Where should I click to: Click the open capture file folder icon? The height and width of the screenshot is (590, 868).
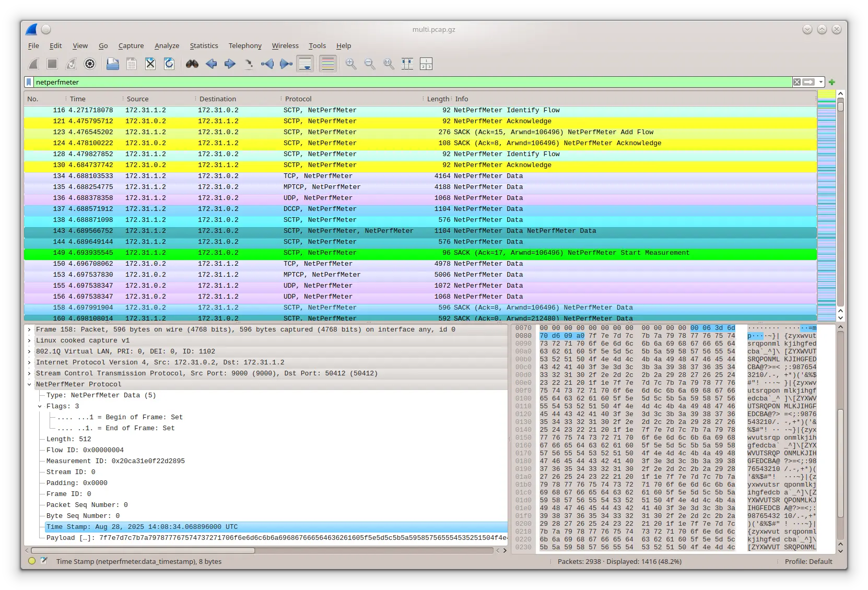coord(112,64)
